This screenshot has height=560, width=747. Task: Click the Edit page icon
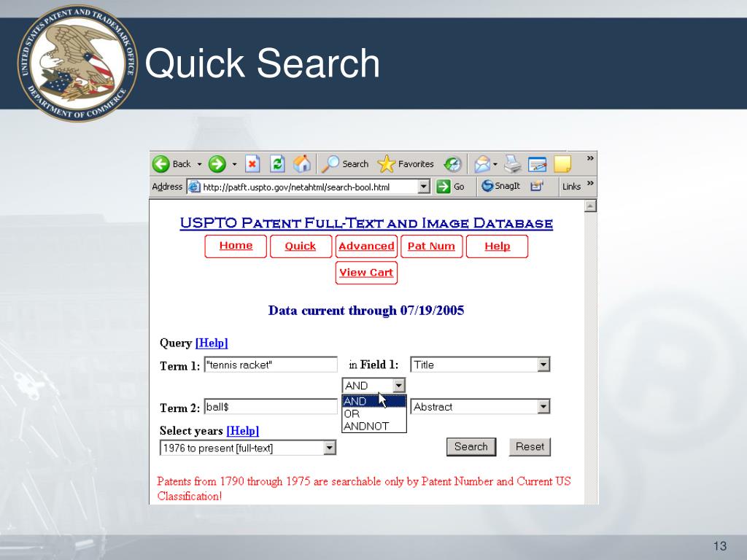[x=538, y=164]
